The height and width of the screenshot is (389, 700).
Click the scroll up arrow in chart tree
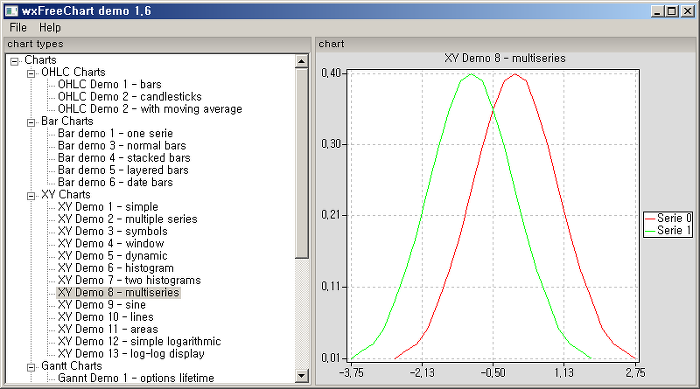click(302, 61)
